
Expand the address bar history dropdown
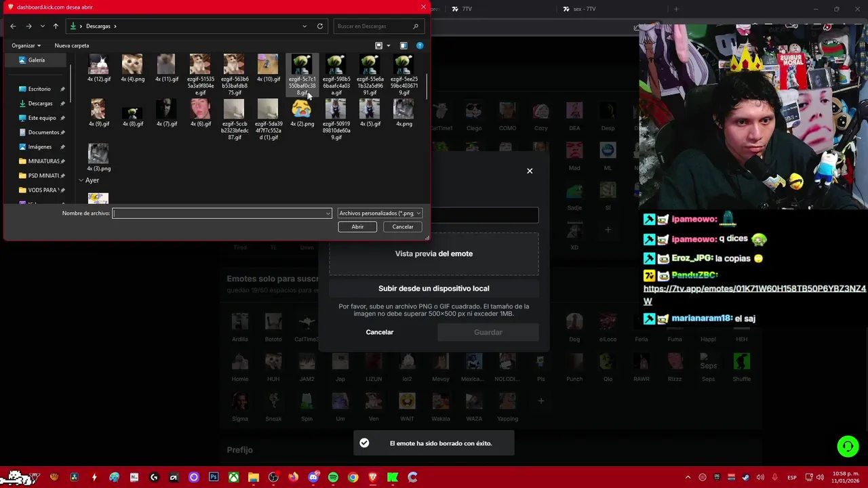pos(304,26)
